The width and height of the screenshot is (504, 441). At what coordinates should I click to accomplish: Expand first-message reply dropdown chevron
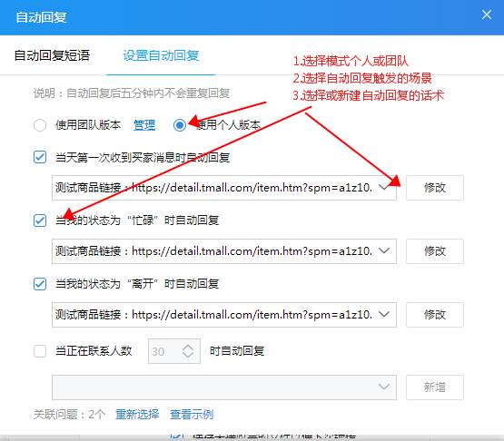click(x=384, y=188)
